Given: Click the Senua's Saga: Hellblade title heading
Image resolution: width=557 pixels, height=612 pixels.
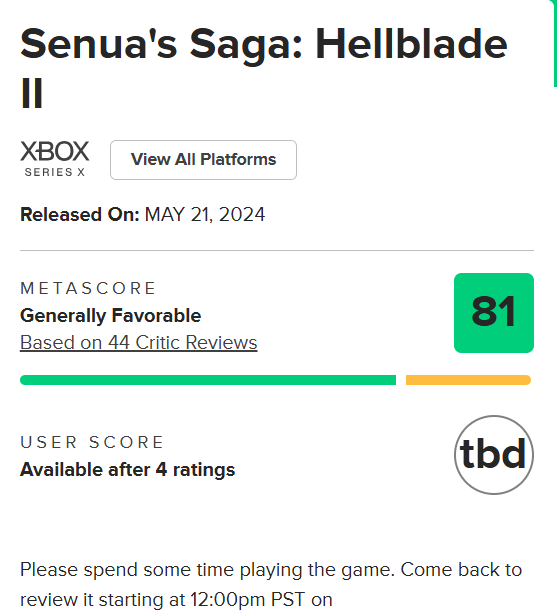Looking at the screenshot, I should pyautogui.click(x=264, y=44).
